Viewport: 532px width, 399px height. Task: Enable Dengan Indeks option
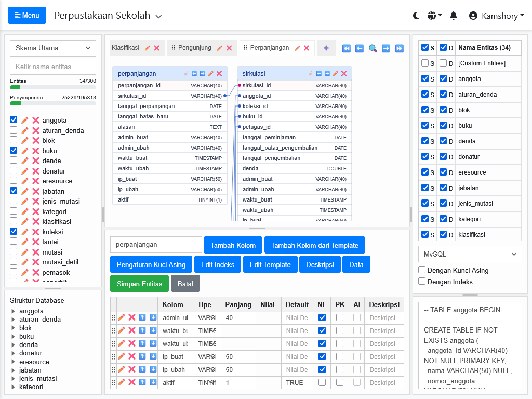(422, 281)
